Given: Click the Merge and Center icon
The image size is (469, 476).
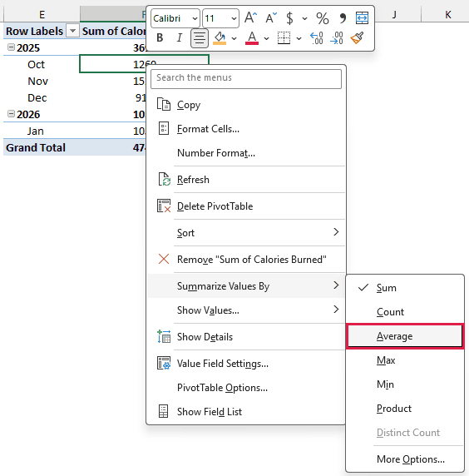Looking at the screenshot, I should (362, 18).
